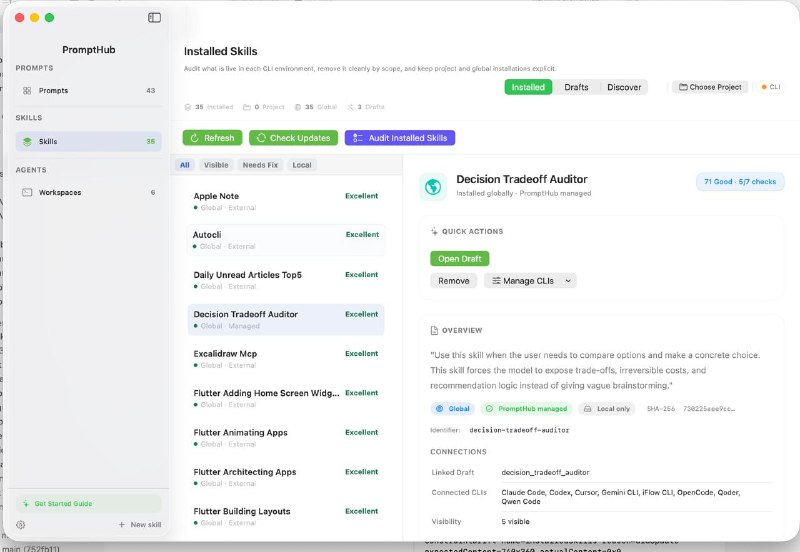The height and width of the screenshot is (552, 800).
Task: Click the Global badge in overview
Action: [x=453, y=409]
